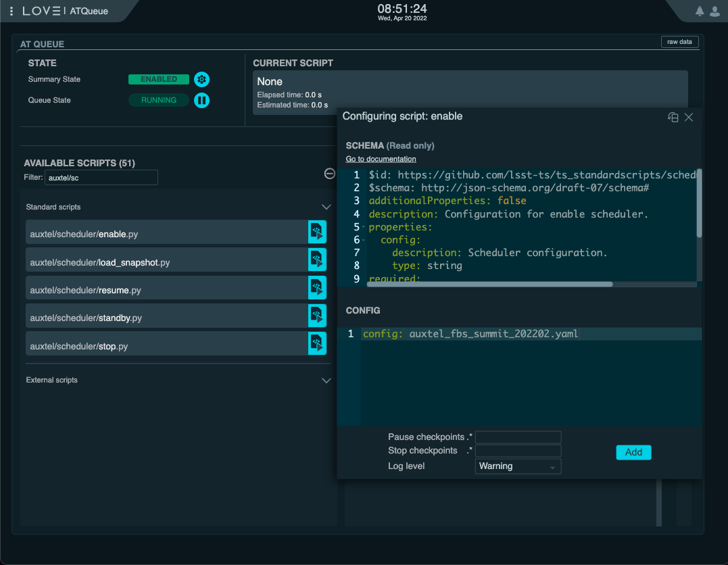Click the Add button to enqueue script
Image resolution: width=728 pixels, height=565 pixels.
click(x=633, y=452)
